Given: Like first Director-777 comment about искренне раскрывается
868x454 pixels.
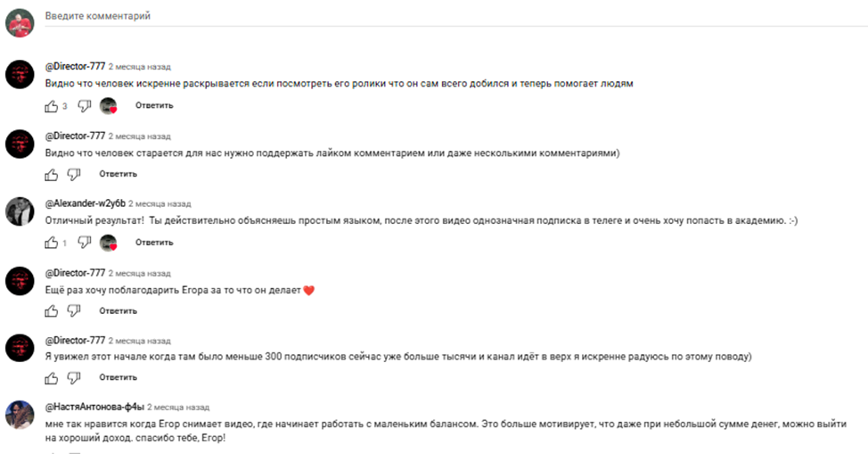Looking at the screenshot, I should [51, 106].
